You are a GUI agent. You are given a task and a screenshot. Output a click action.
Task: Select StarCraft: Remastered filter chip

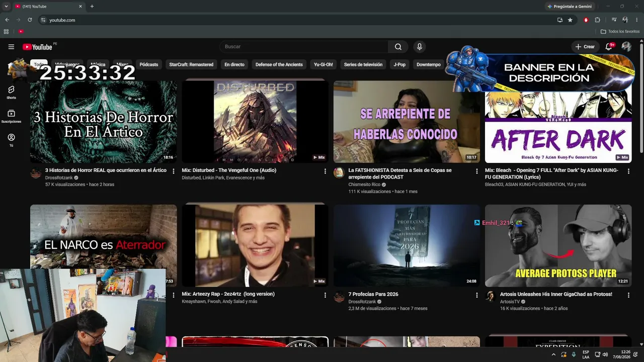191,64
